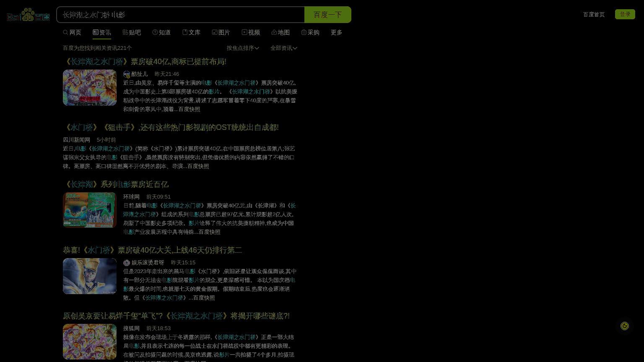Screen dimensions: 644x362
Task: Open source name 酷扯儿
Action: point(140,74)
